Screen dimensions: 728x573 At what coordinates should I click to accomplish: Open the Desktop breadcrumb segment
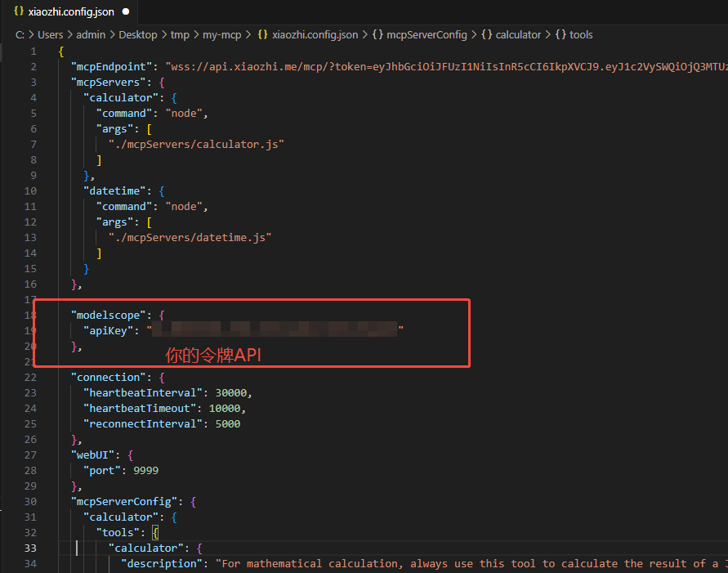click(138, 35)
